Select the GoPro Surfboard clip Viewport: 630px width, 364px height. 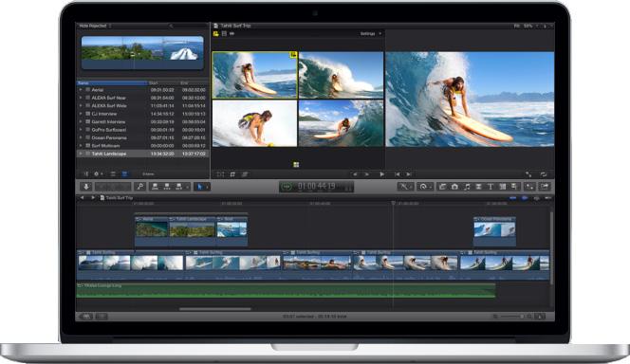pyautogui.click(x=142, y=130)
